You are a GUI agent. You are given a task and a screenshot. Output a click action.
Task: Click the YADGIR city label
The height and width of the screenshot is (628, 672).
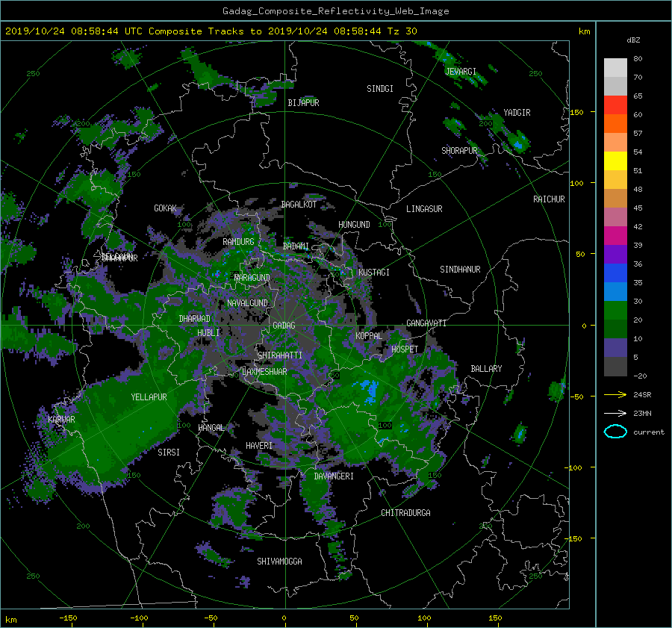(517, 113)
